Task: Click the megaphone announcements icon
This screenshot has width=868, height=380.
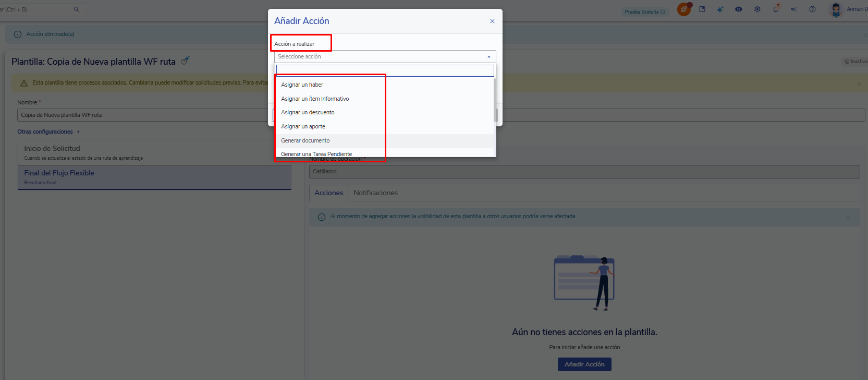Action: pos(794,9)
